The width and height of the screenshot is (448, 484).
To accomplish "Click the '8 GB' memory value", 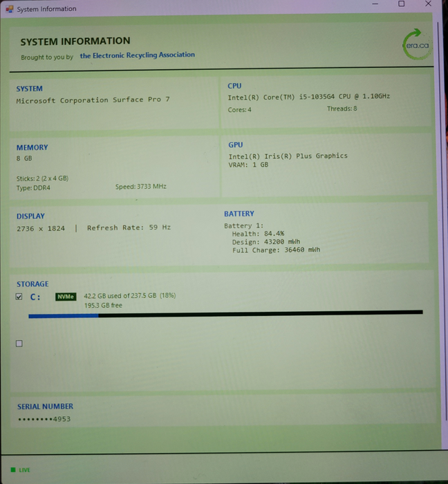I will pos(24,158).
